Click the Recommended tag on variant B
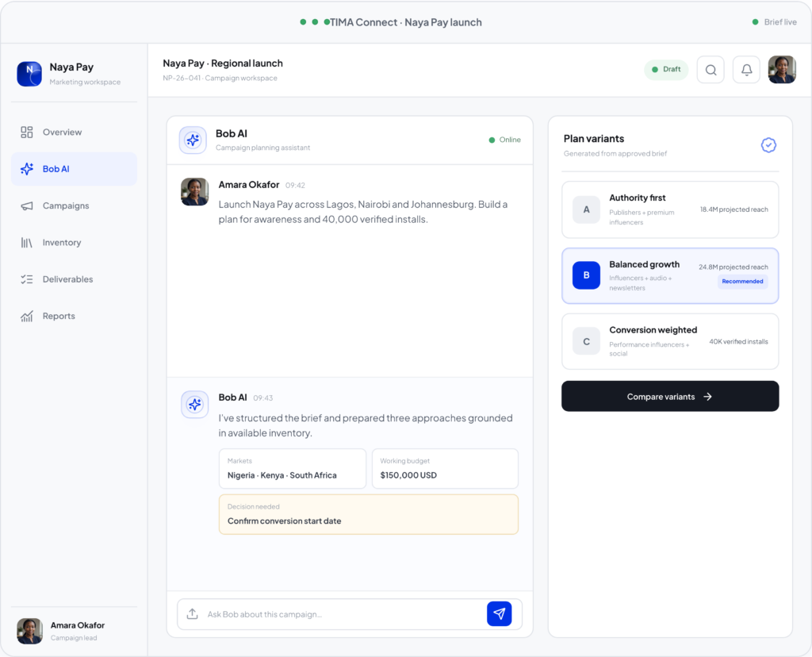The image size is (812, 657). pos(742,282)
